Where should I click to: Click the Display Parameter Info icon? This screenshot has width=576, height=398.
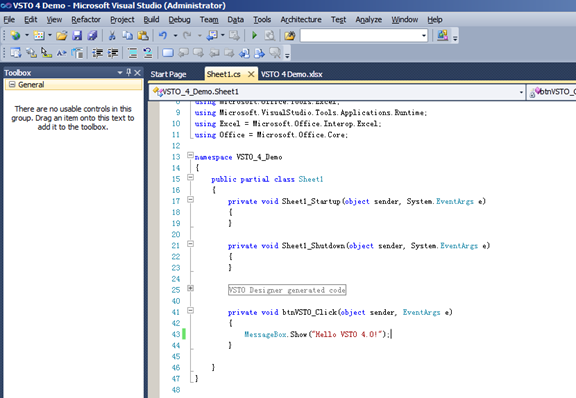tap(31, 53)
